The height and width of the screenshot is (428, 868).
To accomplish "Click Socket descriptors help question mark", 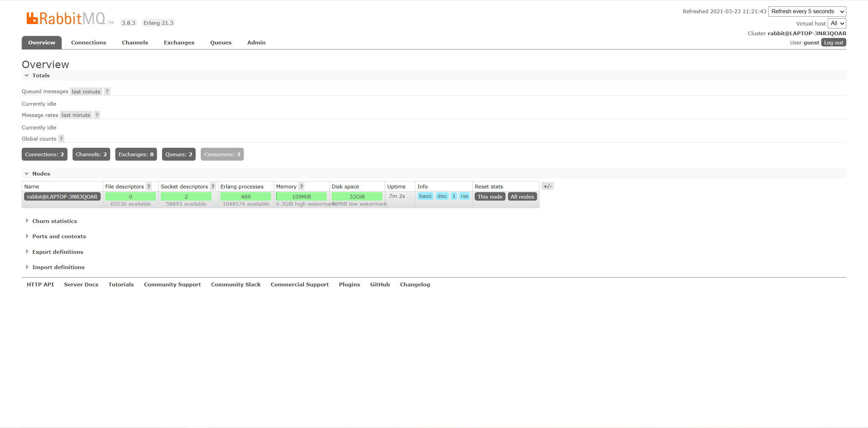I will coord(213,187).
